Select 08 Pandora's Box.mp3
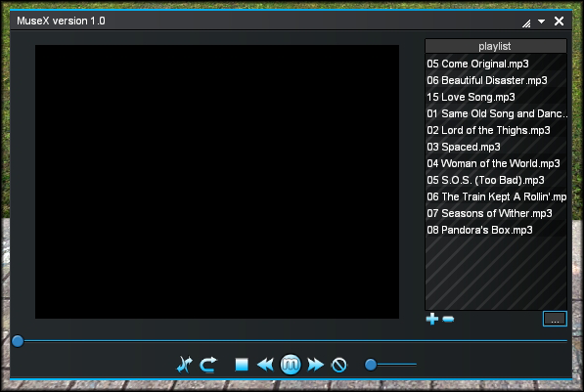This screenshot has width=584, height=392. pos(496,230)
